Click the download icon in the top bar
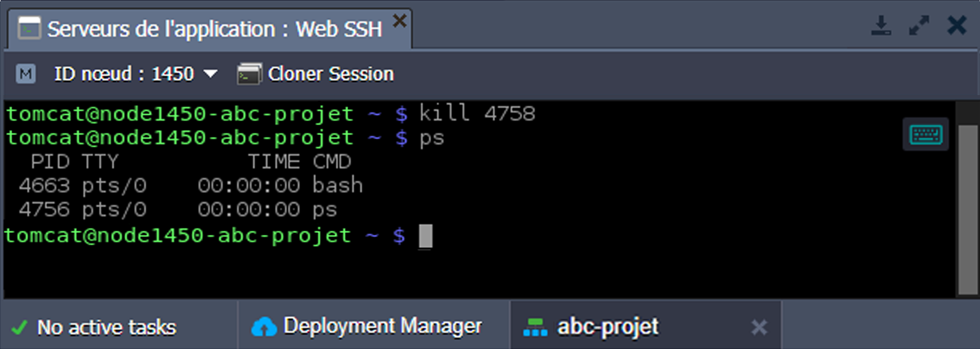Screen dimensions: 980x349 point(881,26)
